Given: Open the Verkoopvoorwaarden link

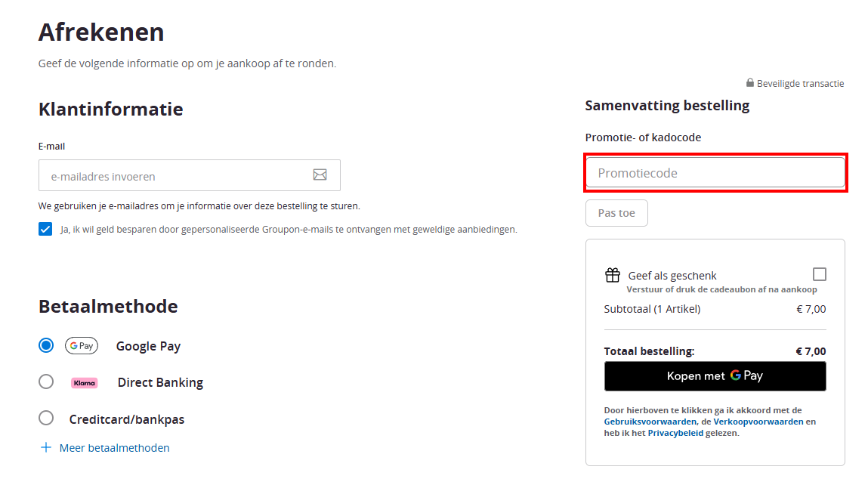Looking at the screenshot, I should point(758,422).
